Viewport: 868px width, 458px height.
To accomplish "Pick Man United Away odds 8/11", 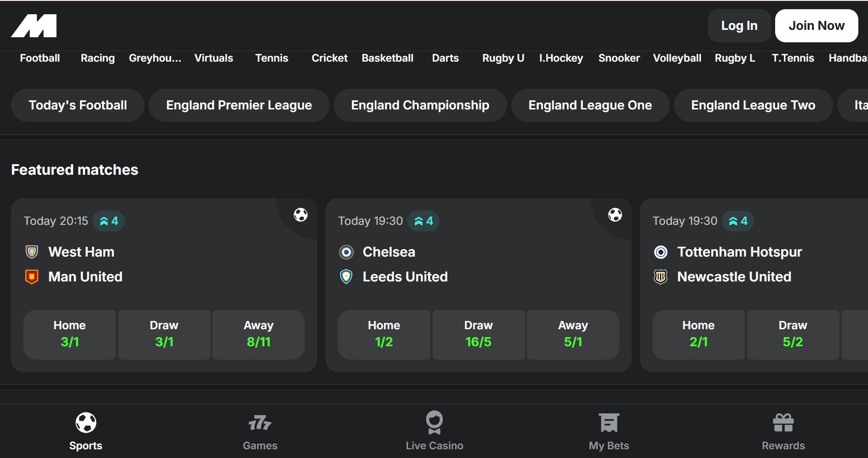I will coord(258,334).
